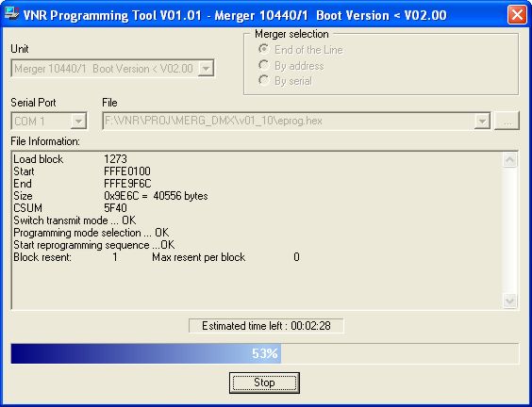Click the CSUM line in File Information
532x407 pixels.
[x=70, y=208]
